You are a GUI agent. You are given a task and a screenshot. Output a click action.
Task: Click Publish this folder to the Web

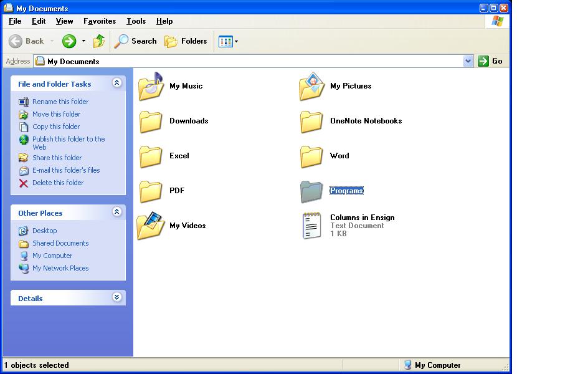point(69,143)
